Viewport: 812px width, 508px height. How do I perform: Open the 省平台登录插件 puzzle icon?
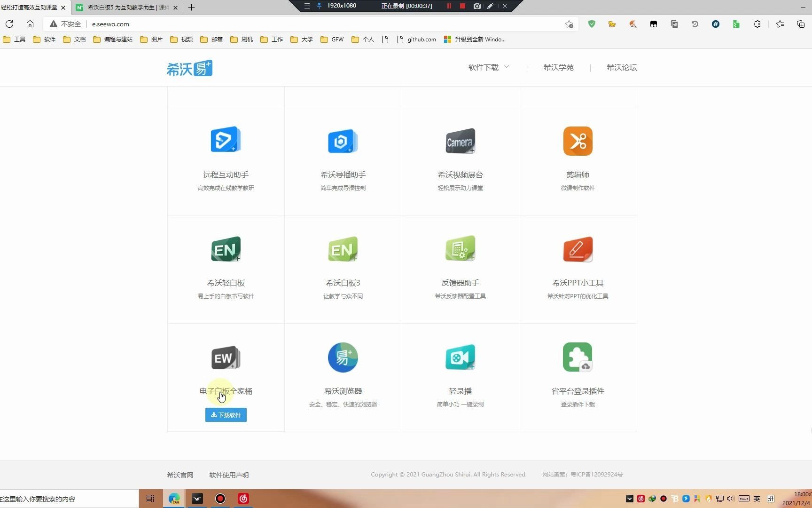[578, 357]
